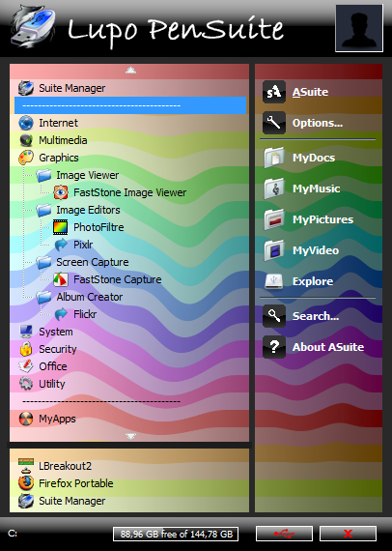Launch FastStone Image Viewer eye icon
The width and height of the screenshot is (392, 551).
tap(61, 192)
